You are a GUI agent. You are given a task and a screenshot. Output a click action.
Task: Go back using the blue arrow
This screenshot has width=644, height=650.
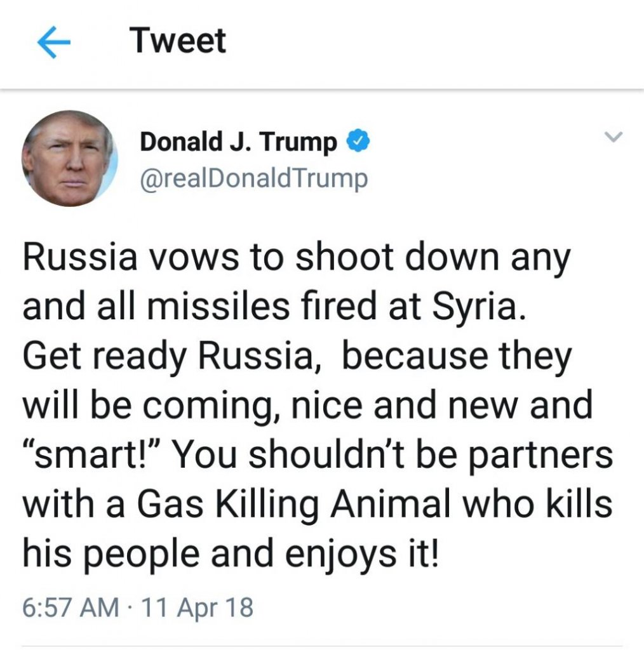pos(54,42)
